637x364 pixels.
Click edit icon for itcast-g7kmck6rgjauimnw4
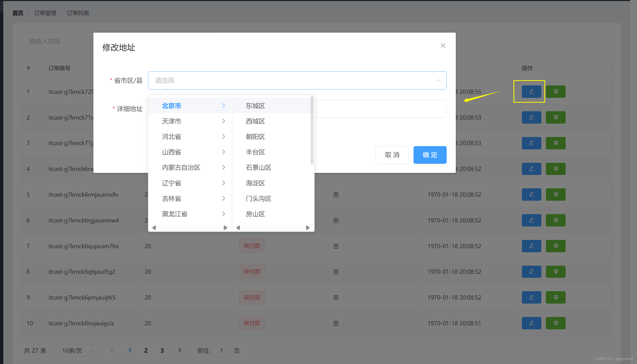531,220
